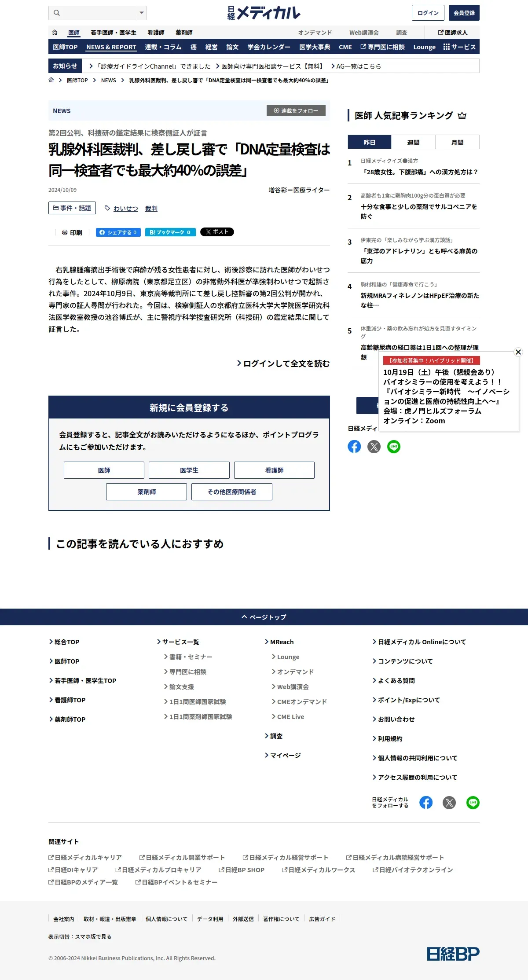528x980 pixels.
Task: Click footer link 広告ガイド
Action: click(x=322, y=919)
